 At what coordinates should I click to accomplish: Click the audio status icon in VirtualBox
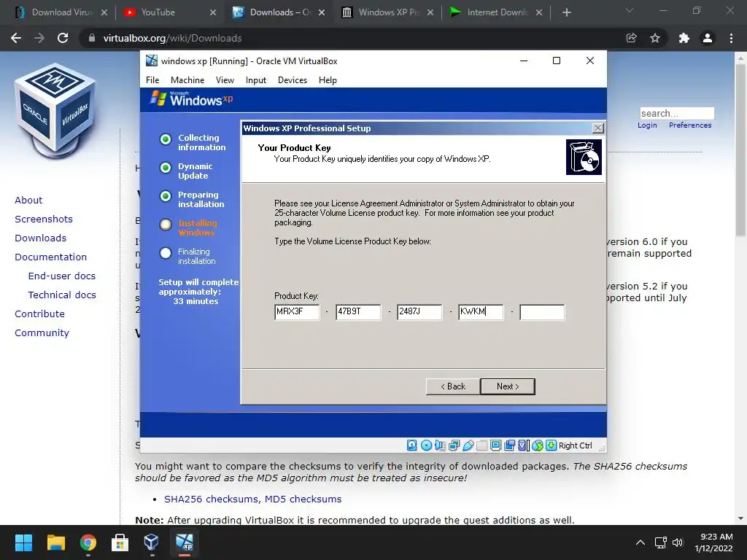(x=440, y=446)
